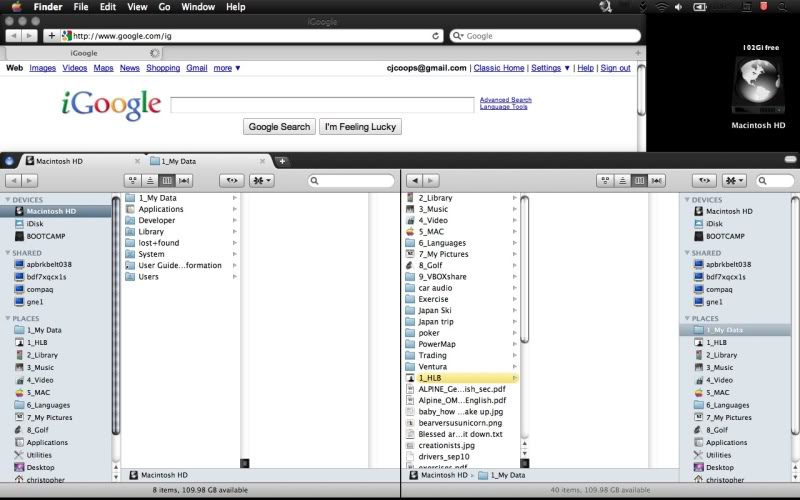Collapse DEVICES section in right sidebar
Viewport: 800px width, 500px height.
[687, 199]
